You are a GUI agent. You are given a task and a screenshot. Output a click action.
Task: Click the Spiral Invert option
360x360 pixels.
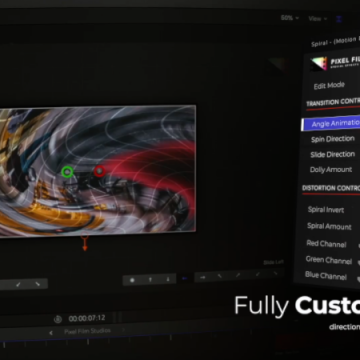coord(326,210)
